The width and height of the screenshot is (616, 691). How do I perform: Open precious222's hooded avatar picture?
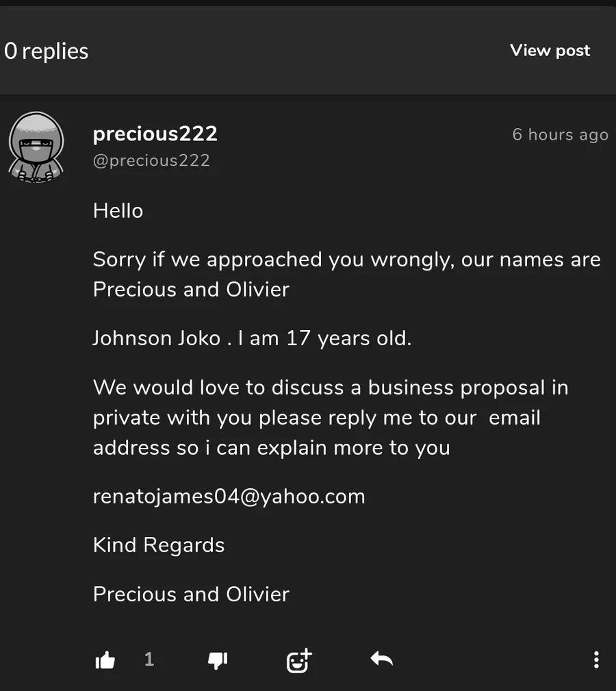tap(36, 148)
